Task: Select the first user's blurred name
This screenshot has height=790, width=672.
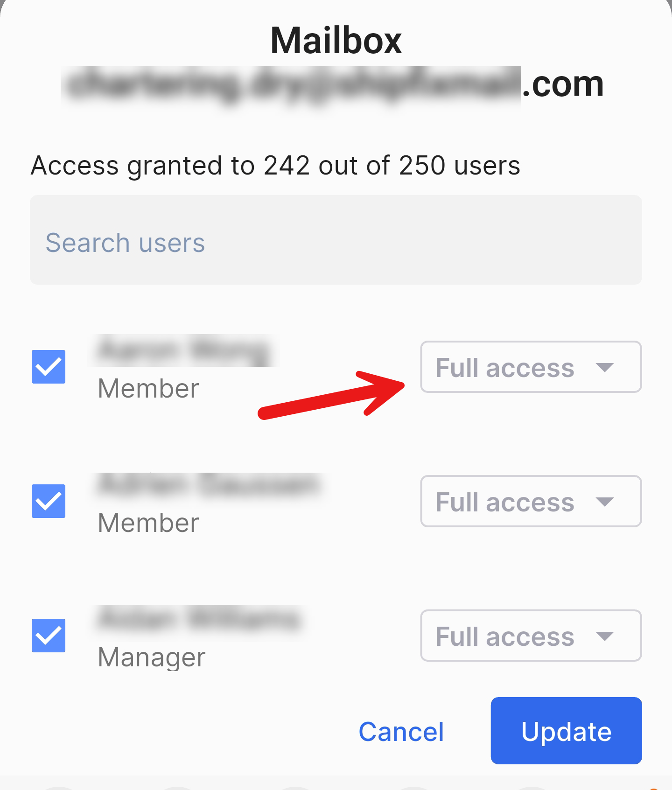Action: pos(183,351)
